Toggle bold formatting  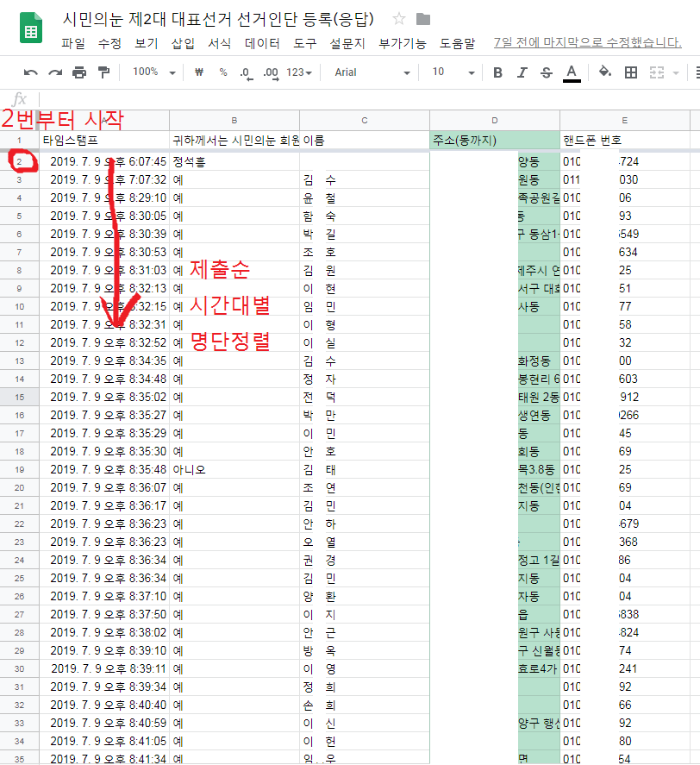pyautogui.click(x=497, y=72)
